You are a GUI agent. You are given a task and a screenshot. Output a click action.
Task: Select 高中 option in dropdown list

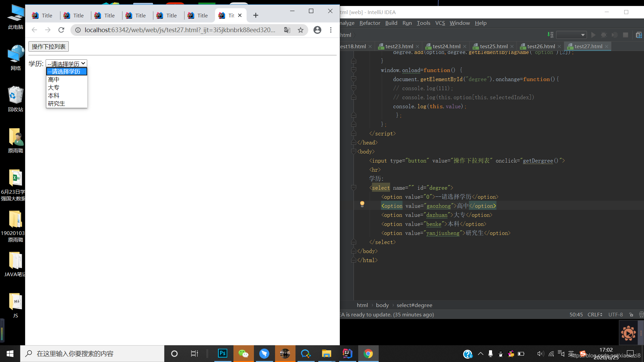66,79
